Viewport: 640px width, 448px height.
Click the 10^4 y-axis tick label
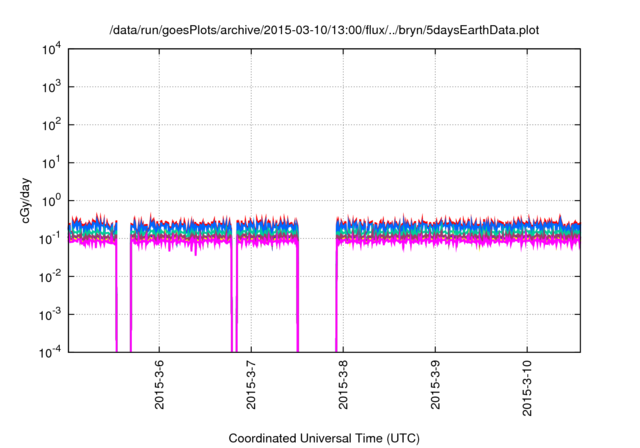click(51, 50)
